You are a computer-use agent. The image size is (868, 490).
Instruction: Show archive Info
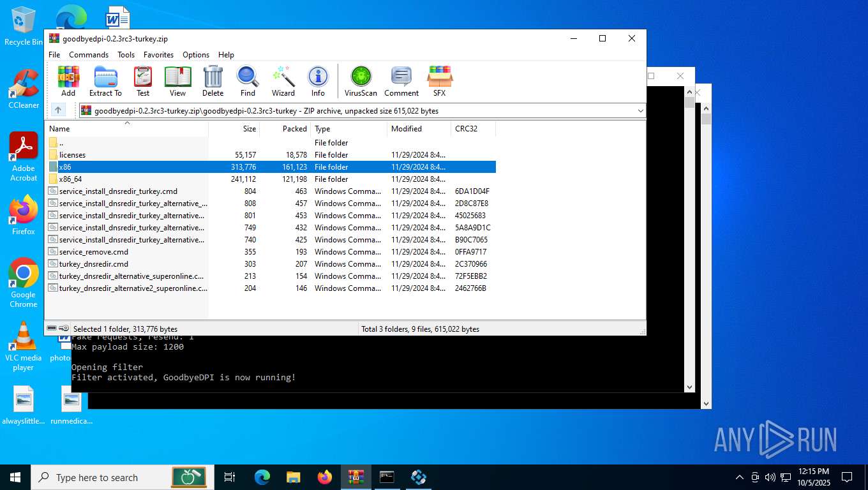tap(318, 81)
